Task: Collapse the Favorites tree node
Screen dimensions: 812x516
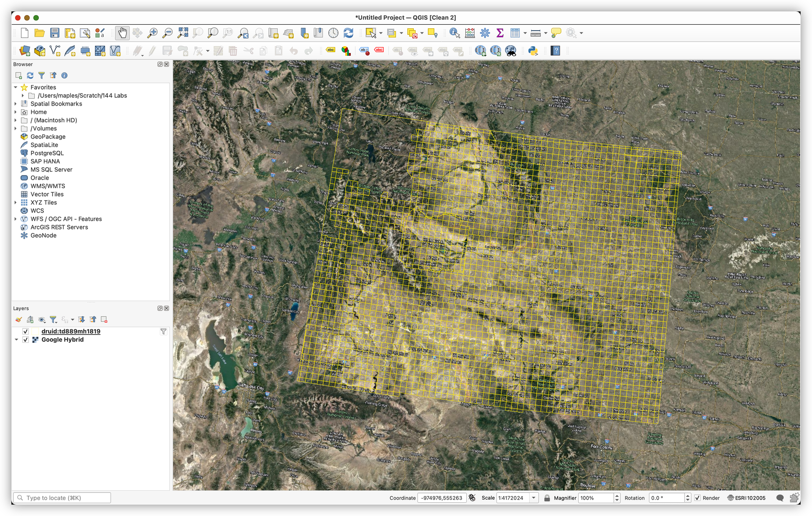Action: pyautogui.click(x=16, y=87)
